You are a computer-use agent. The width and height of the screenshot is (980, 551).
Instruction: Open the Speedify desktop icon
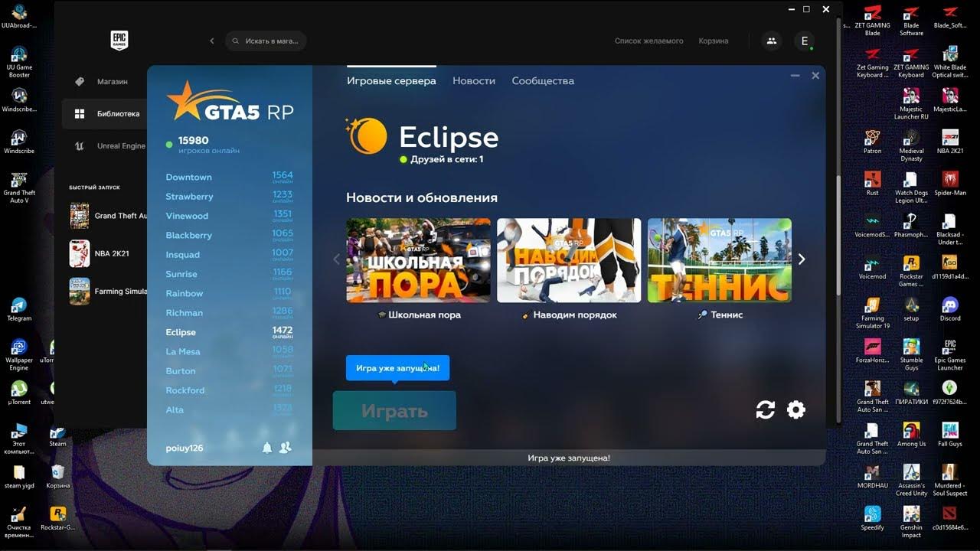click(x=872, y=518)
